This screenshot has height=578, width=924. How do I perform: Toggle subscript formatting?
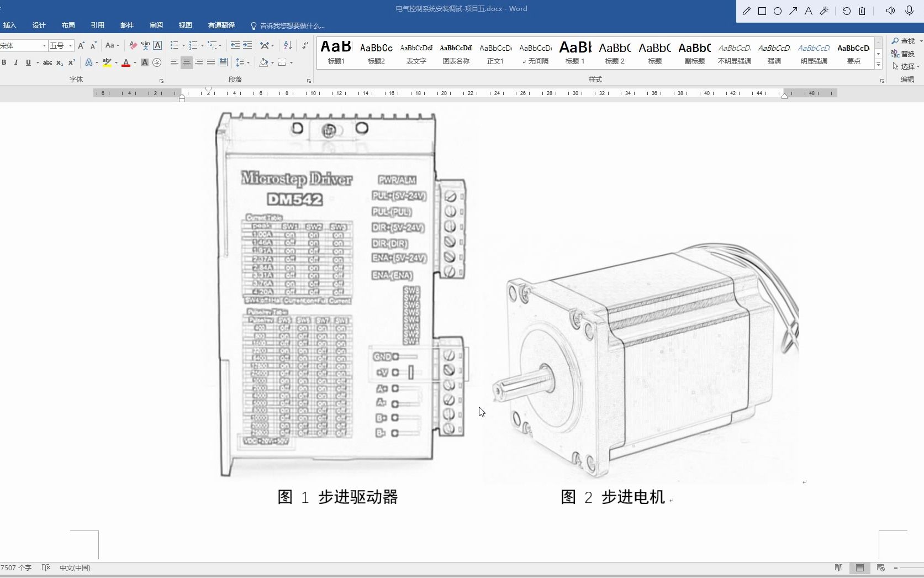point(60,62)
